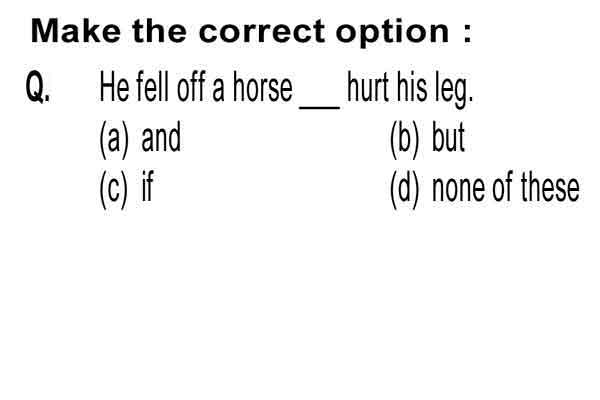Image resolution: width=600 pixels, height=400 pixels.
Task: Click the word 'but' in option b
Action: (x=448, y=137)
